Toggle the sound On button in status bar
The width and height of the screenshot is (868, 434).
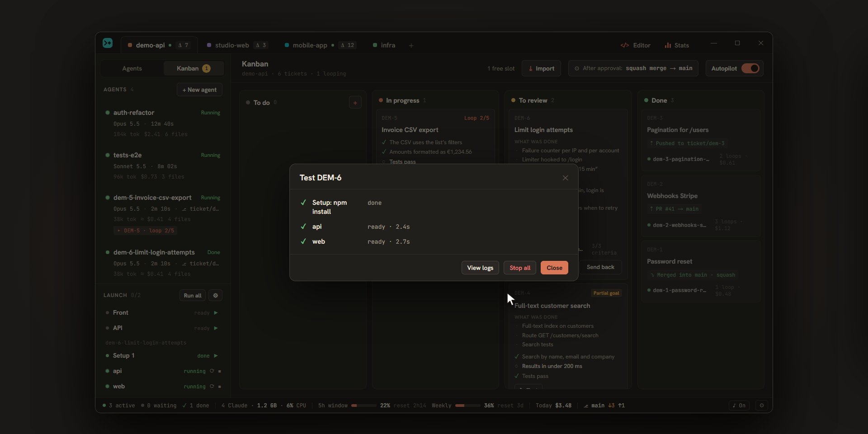(739, 406)
